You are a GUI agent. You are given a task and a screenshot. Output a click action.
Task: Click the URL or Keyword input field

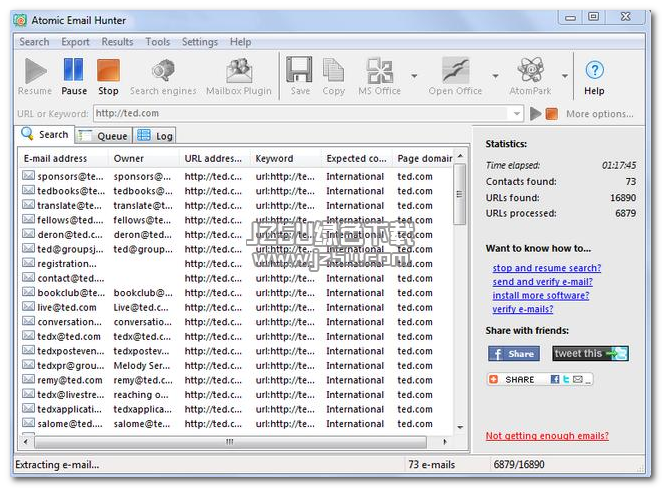pyautogui.click(x=300, y=114)
